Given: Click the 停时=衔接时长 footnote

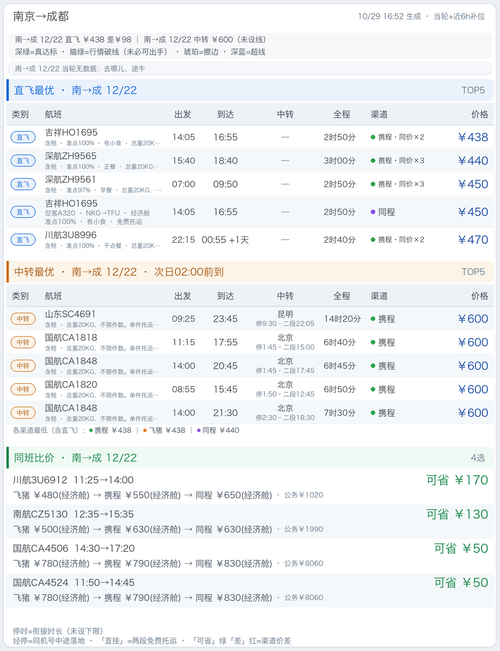Looking at the screenshot, I should pos(58,631).
